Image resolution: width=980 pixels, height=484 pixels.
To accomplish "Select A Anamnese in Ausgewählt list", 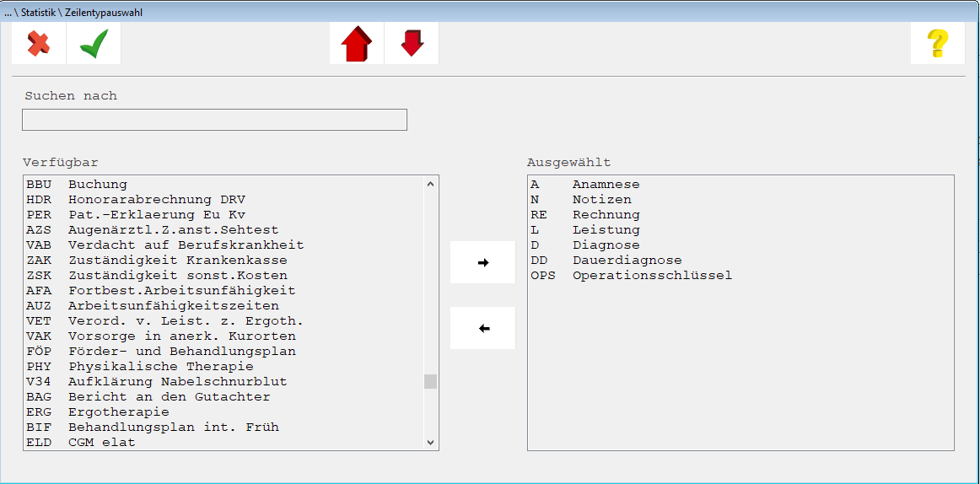I will tap(740, 184).
